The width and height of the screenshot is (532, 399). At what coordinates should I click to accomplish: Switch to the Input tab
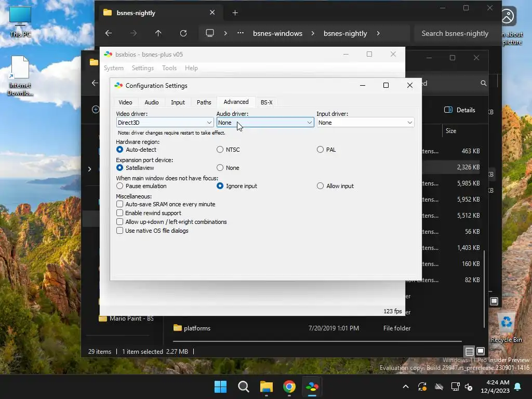pyautogui.click(x=178, y=102)
